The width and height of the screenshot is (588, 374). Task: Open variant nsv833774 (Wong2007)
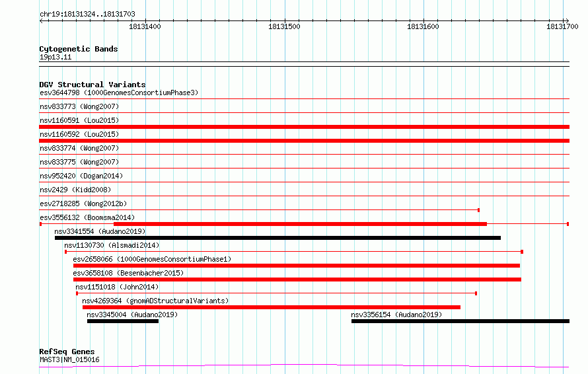pyautogui.click(x=79, y=148)
